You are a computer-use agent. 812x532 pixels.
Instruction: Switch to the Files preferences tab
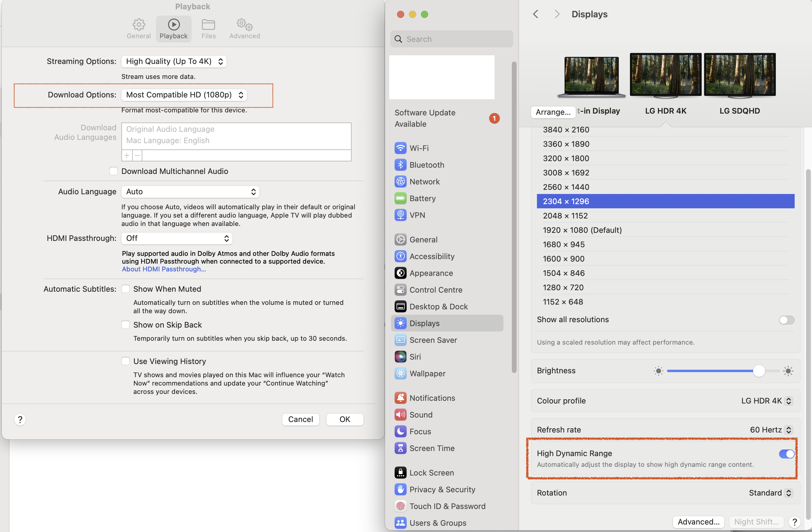click(208, 29)
